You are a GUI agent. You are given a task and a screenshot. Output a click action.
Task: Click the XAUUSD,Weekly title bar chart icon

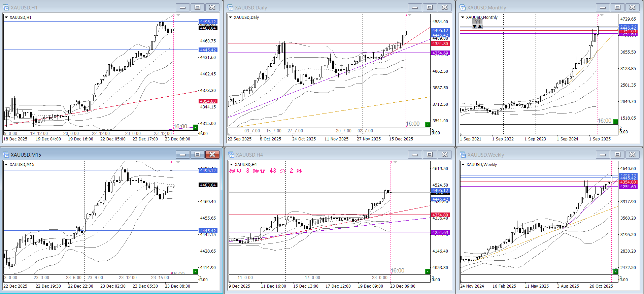coord(463,155)
